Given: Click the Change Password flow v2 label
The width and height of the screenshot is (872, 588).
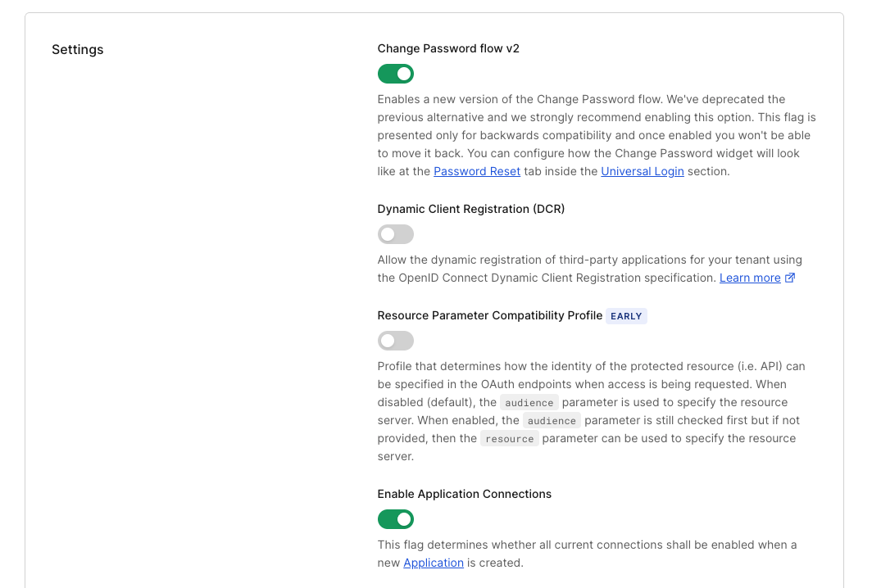Looking at the screenshot, I should 448,48.
